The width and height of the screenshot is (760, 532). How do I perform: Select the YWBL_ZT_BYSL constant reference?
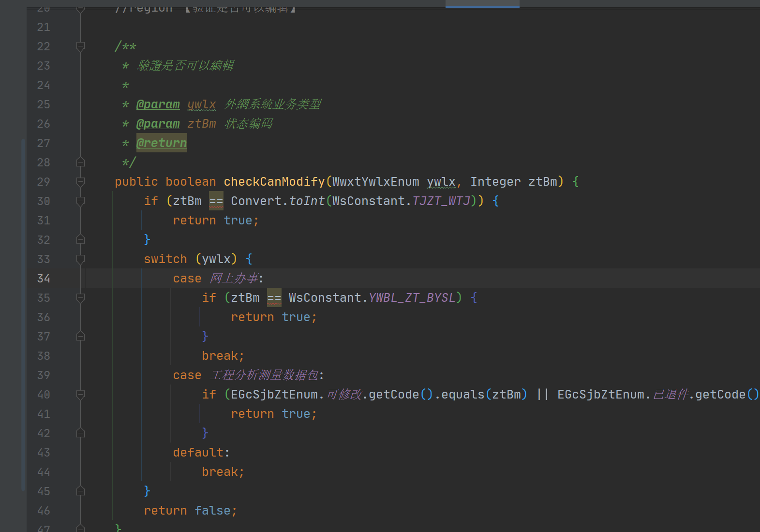pyautogui.click(x=412, y=298)
